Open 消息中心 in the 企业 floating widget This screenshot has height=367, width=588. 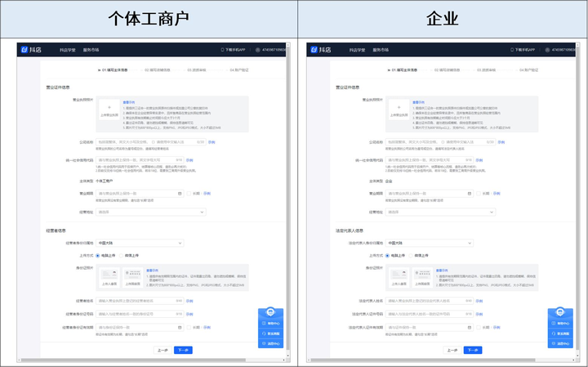560,344
